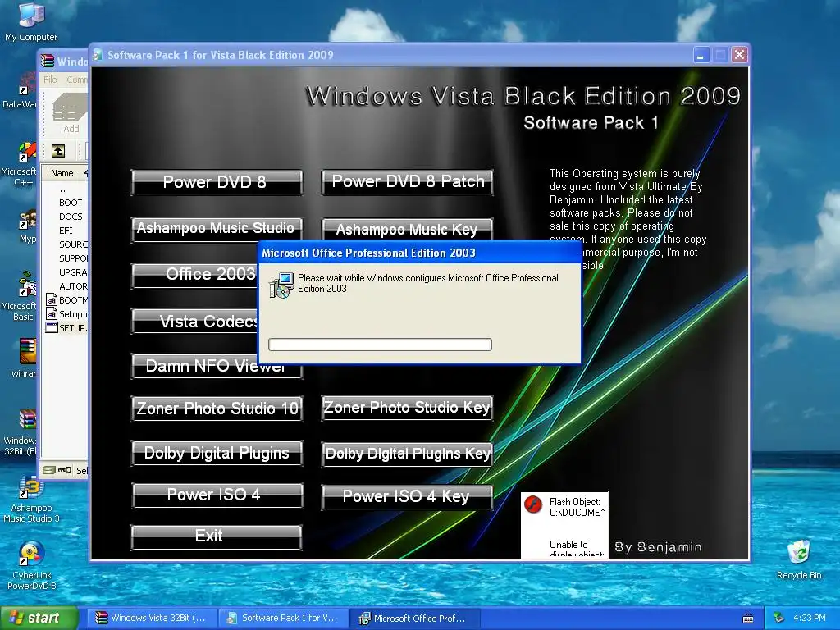
Task: Sort by Name column in WinRAR
Action: 64,173
